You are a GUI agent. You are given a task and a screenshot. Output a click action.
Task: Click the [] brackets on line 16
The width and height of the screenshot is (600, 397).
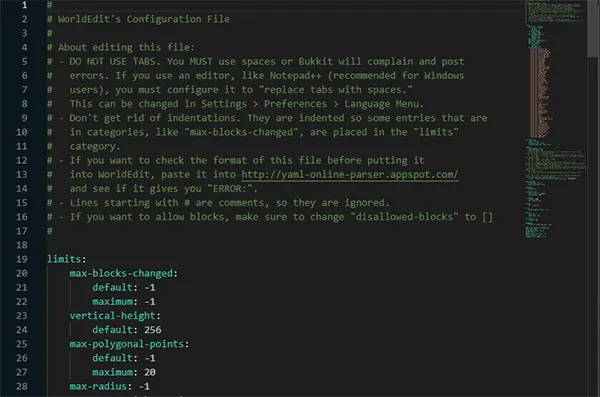coord(488,217)
